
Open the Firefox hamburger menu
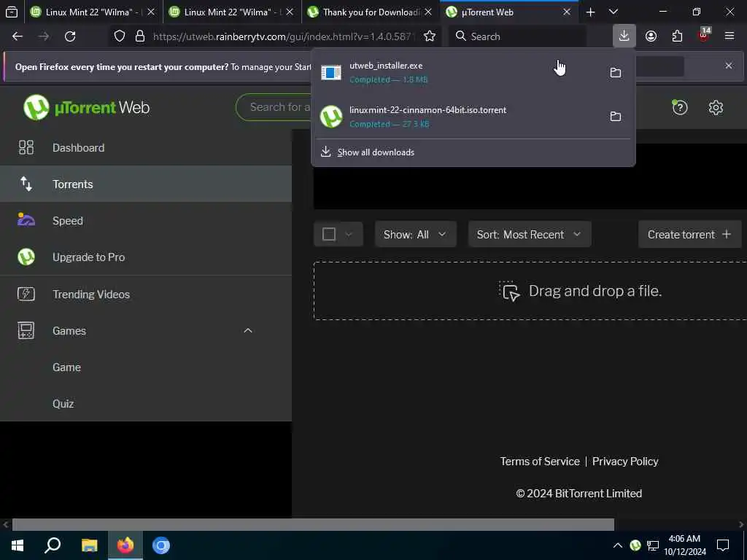click(x=729, y=36)
